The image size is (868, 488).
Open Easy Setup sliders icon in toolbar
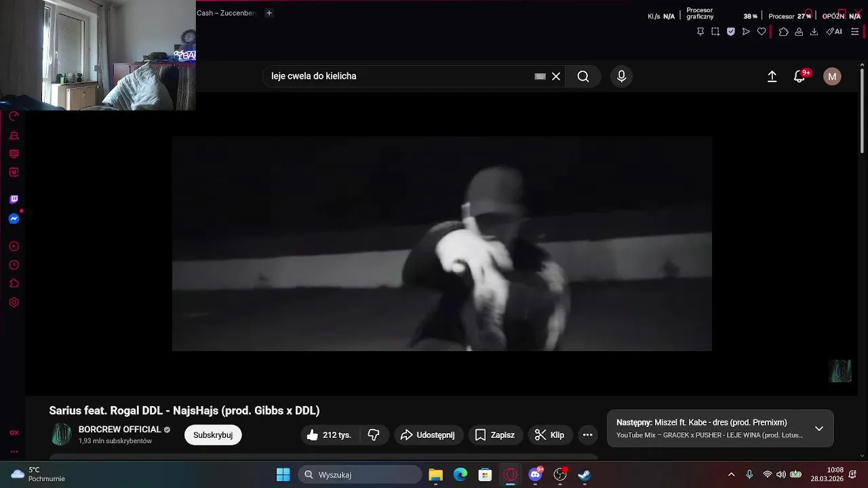[854, 31]
